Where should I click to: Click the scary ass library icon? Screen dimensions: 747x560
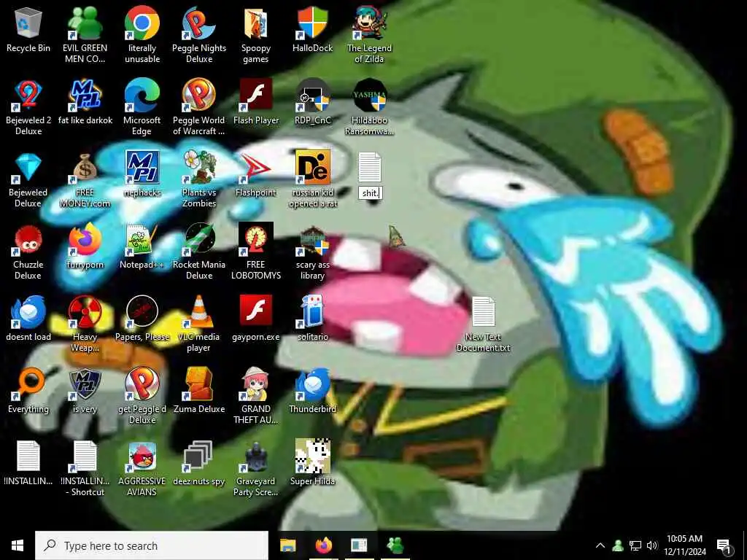pos(312,239)
